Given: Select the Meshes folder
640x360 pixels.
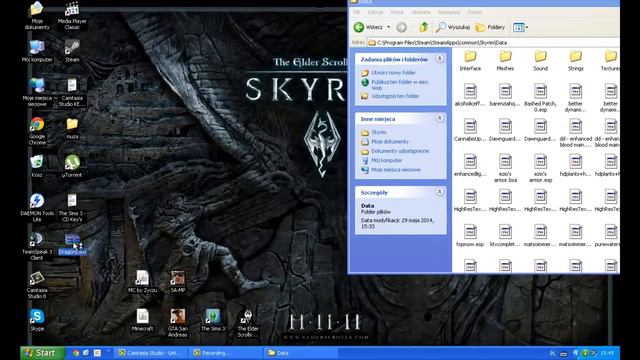Looking at the screenshot, I should tap(505, 60).
